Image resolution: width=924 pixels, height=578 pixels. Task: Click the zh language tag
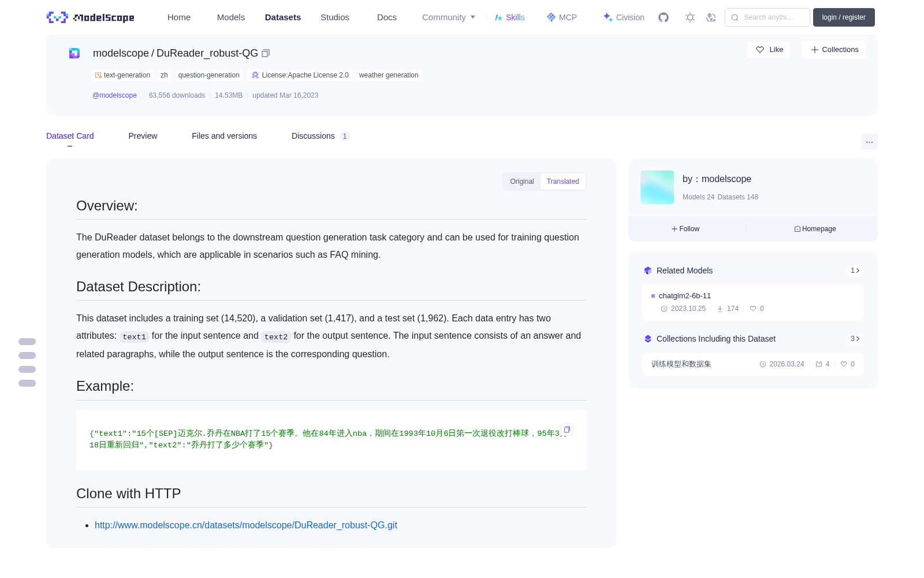click(x=164, y=75)
